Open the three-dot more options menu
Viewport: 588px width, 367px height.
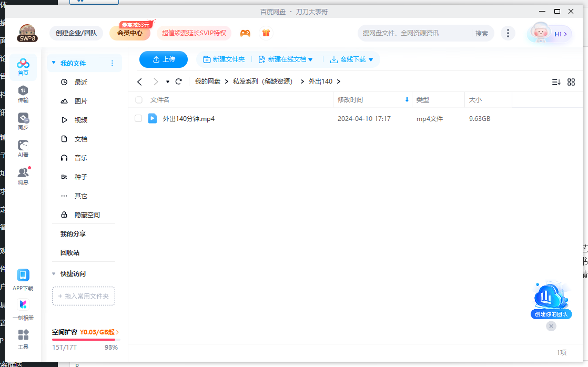click(508, 33)
